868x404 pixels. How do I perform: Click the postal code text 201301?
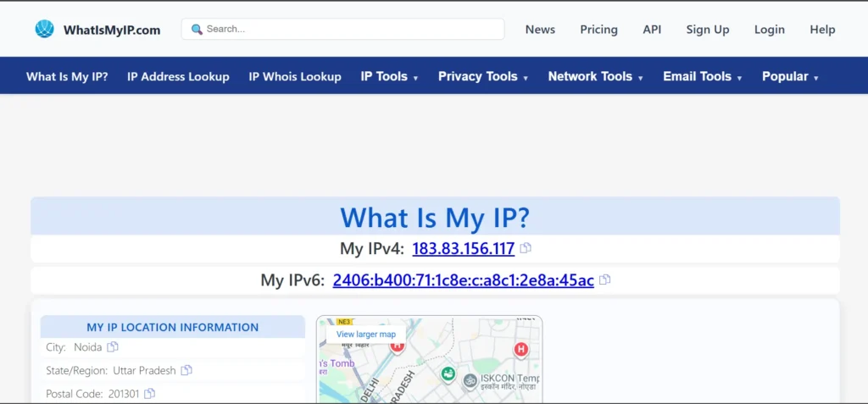click(x=123, y=394)
